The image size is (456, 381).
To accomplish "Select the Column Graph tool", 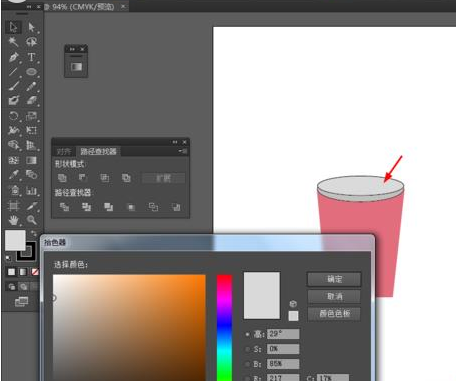I will click(31, 191).
